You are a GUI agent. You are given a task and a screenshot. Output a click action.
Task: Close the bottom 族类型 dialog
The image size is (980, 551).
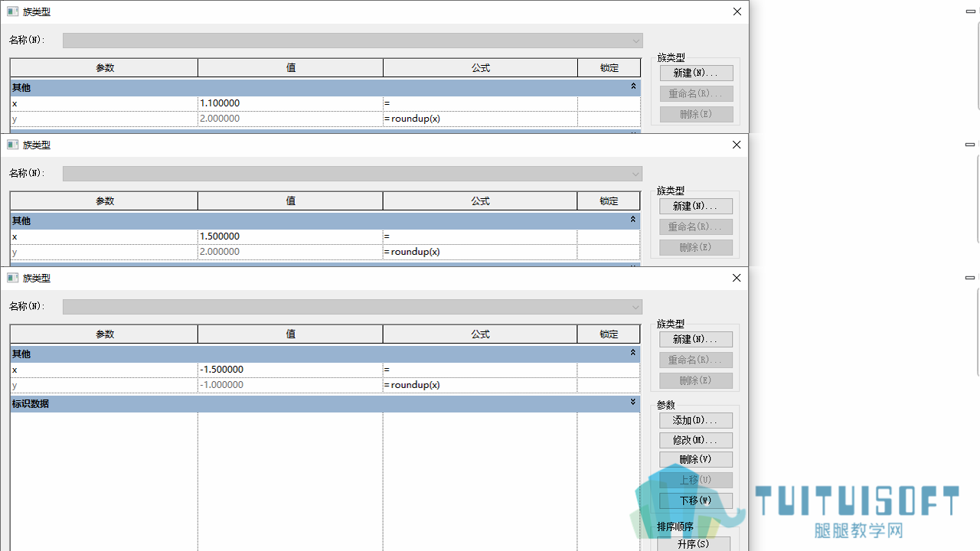point(737,278)
